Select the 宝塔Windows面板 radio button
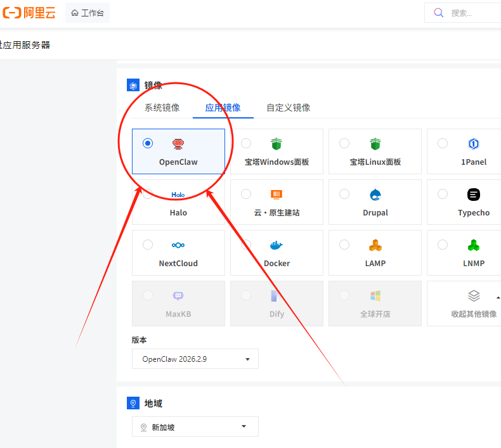This screenshot has width=501, height=448. click(246, 143)
